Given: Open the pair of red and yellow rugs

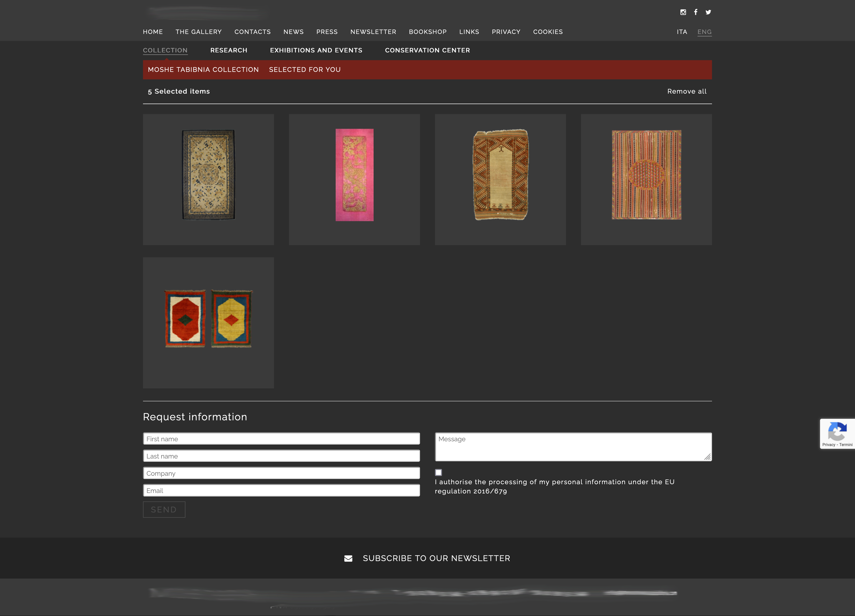Looking at the screenshot, I should click(208, 318).
